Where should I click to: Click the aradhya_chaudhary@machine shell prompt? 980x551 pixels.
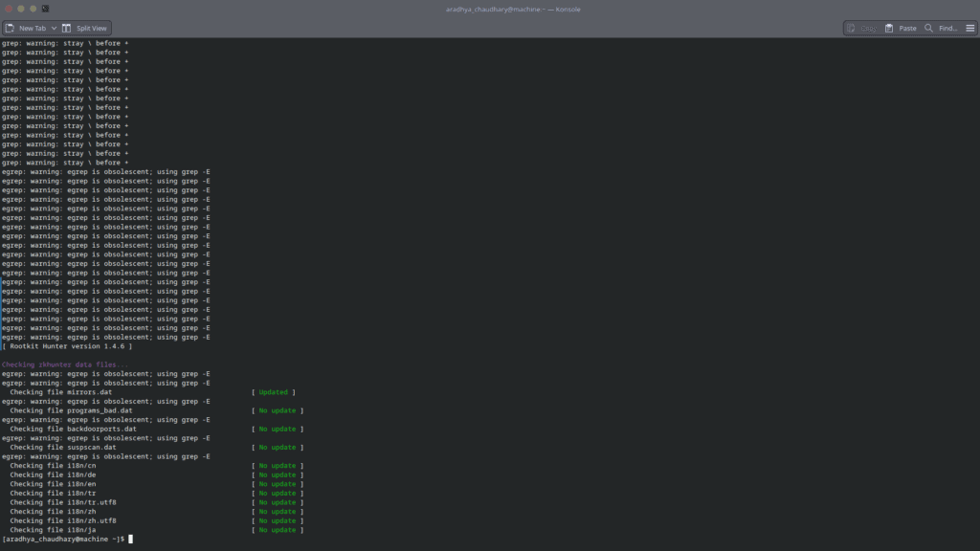point(63,540)
